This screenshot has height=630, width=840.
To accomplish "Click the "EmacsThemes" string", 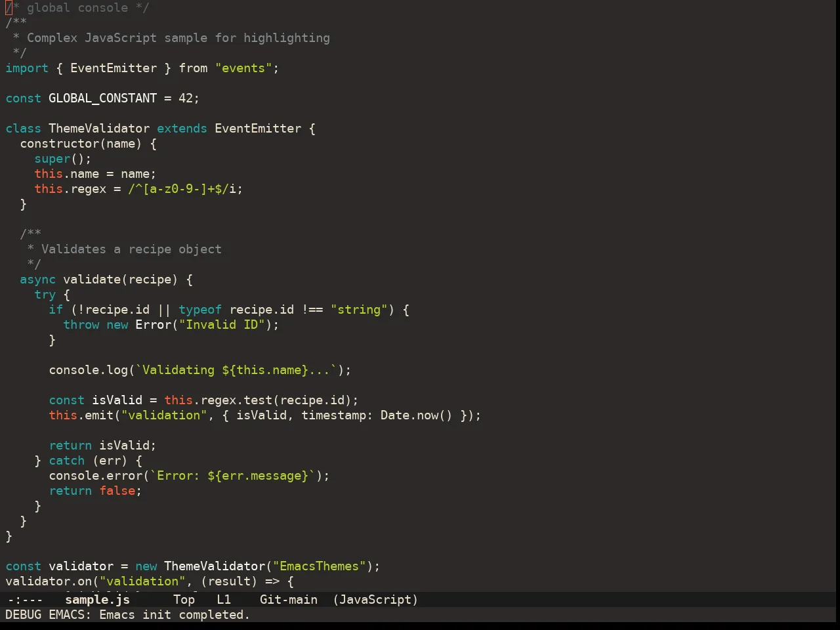I will coord(319,566).
